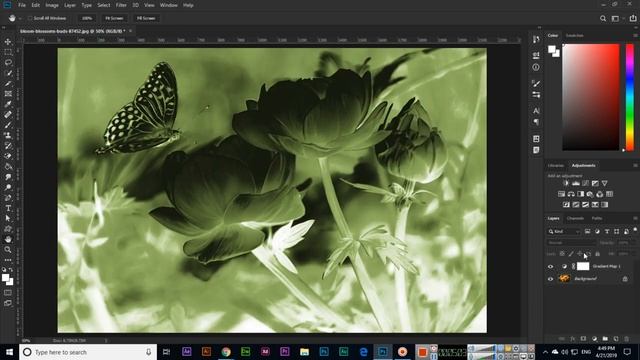This screenshot has height=360, width=640.
Task: Hide the Background layer
Action: click(x=550, y=279)
